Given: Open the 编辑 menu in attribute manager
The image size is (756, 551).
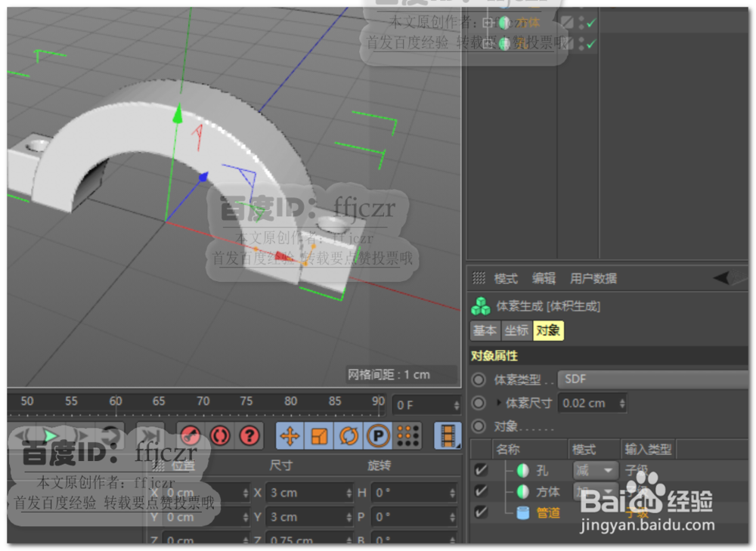Looking at the screenshot, I should pos(544,278).
